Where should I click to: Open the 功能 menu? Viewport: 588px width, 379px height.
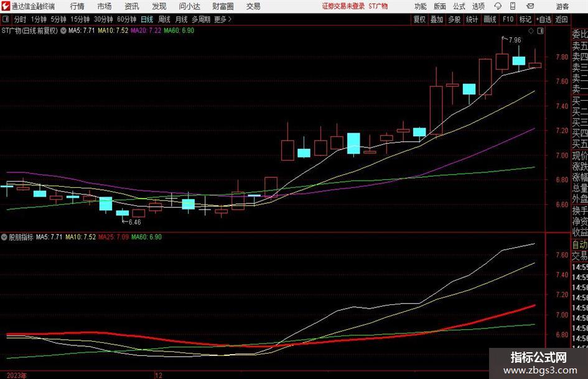(421, 6)
